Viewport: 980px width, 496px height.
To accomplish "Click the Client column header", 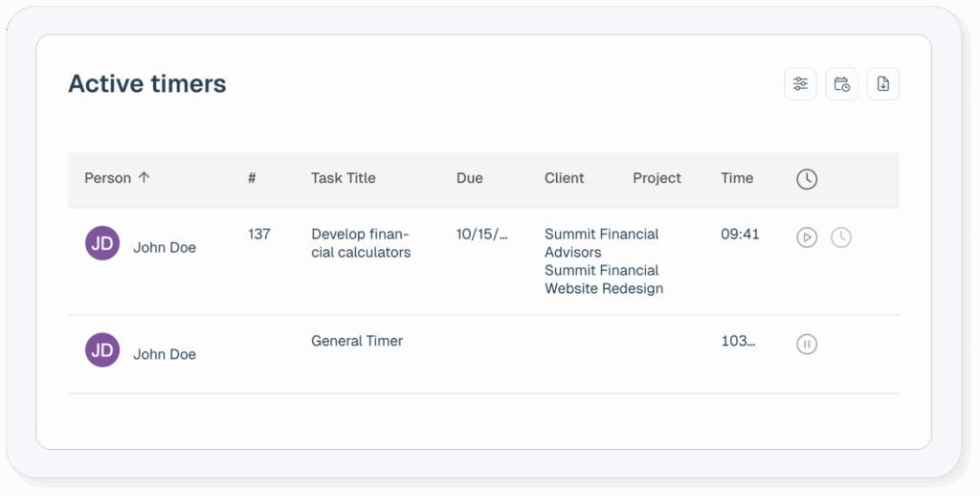I will [564, 178].
